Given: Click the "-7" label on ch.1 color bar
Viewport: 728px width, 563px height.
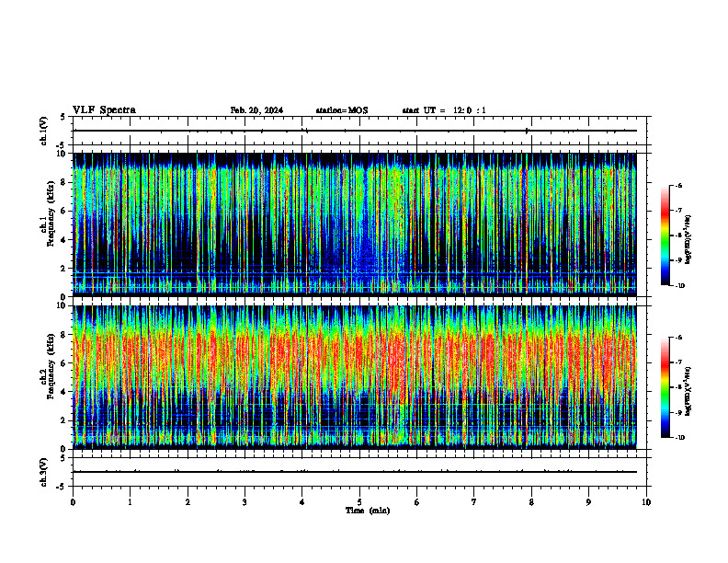Looking at the screenshot, I should click(x=678, y=211).
